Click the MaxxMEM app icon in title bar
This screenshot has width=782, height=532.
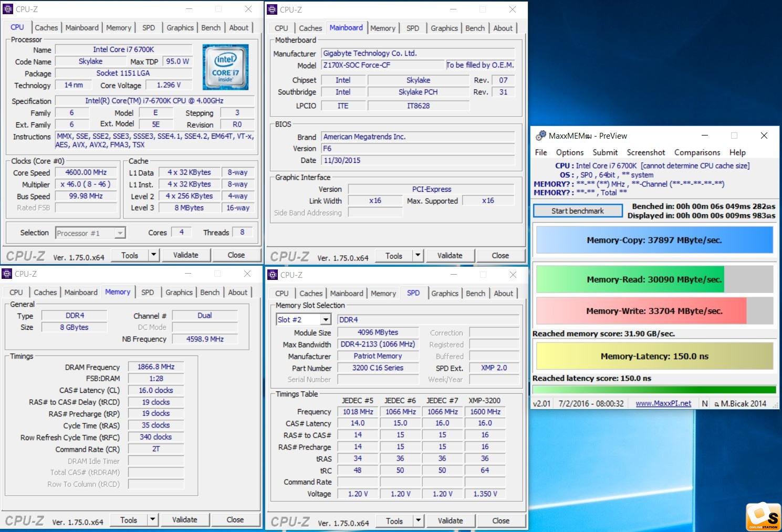pyautogui.click(x=540, y=135)
